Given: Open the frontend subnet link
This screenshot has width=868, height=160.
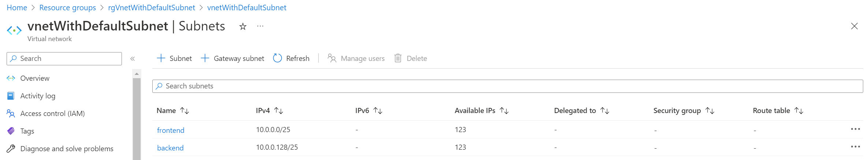Looking at the screenshot, I should point(171,130).
